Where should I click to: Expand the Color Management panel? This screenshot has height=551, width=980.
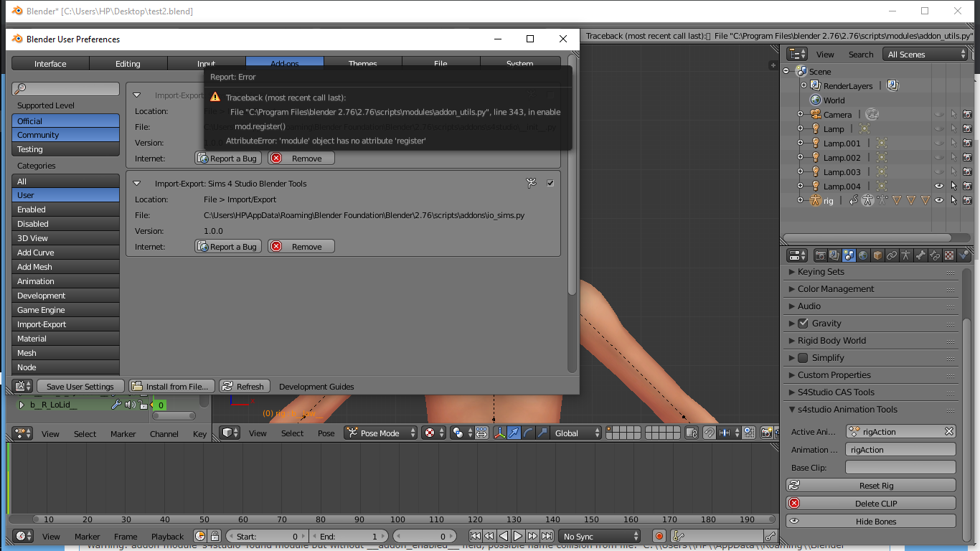[792, 289]
